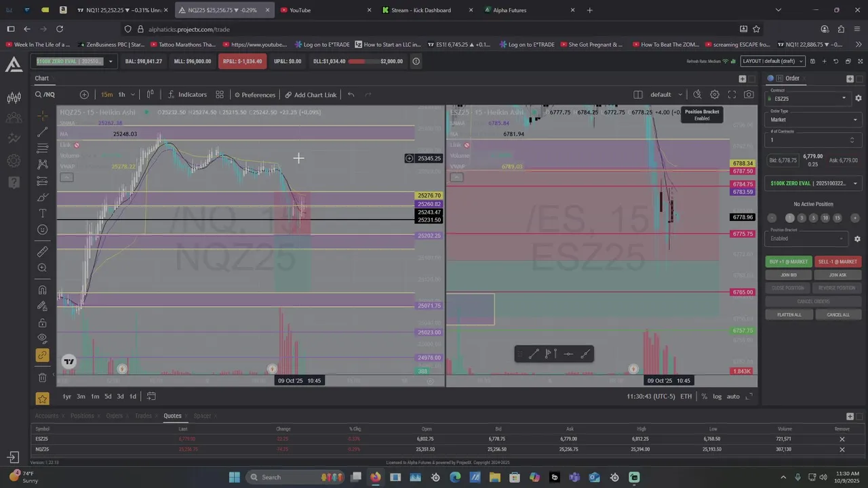The width and height of the screenshot is (868, 488).
Task: Open the indicator templates grid icon
Action: pos(220,94)
